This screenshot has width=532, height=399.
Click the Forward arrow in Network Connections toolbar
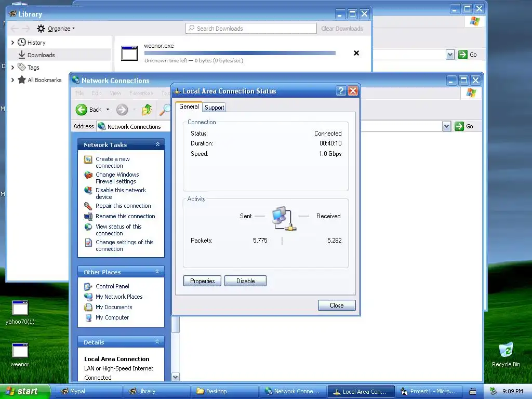point(122,110)
